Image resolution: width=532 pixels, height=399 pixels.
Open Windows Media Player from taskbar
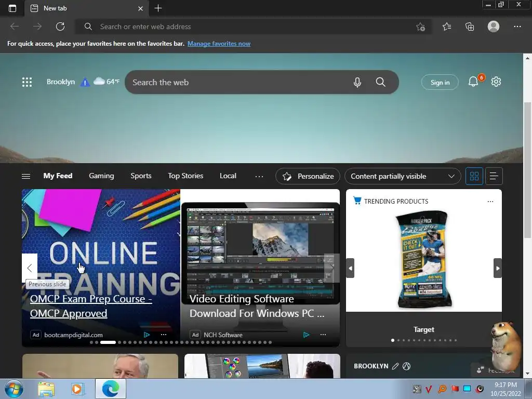[x=77, y=389]
